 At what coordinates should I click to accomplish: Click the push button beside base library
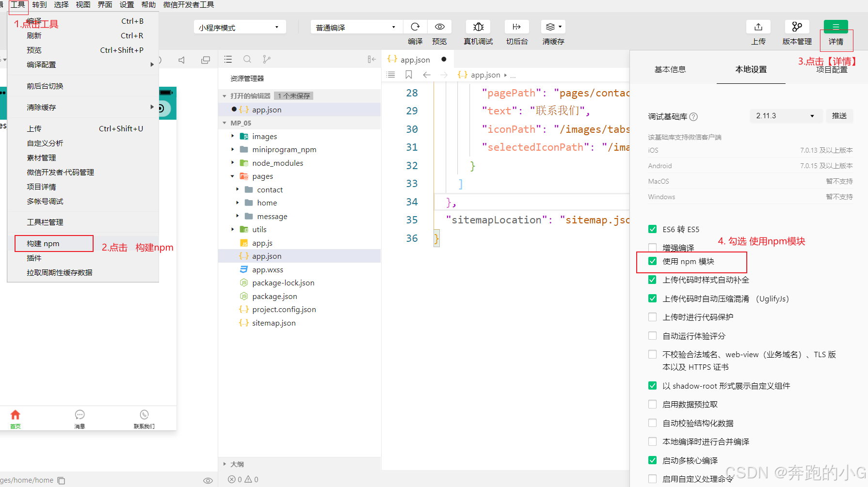click(839, 116)
